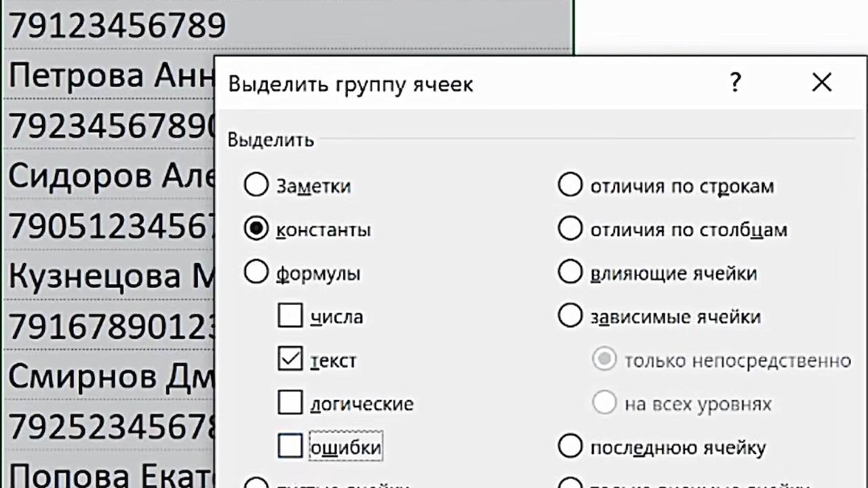Click the Кузнецова cell

108,277
